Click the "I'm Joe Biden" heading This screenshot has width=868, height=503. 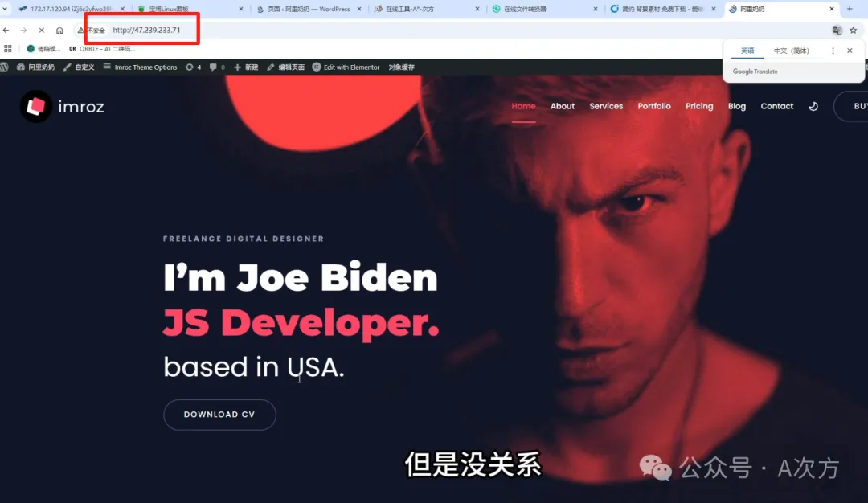[301, 277]
